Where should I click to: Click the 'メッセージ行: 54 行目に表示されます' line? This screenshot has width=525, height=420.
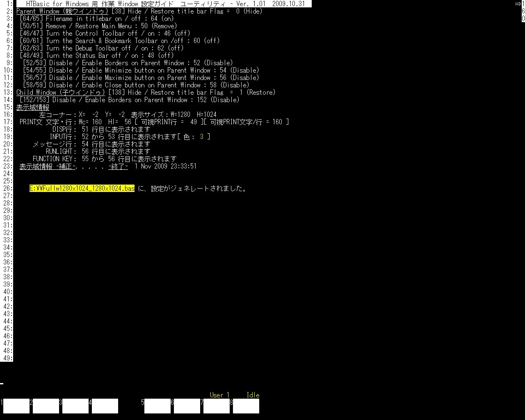click(92, 144)
